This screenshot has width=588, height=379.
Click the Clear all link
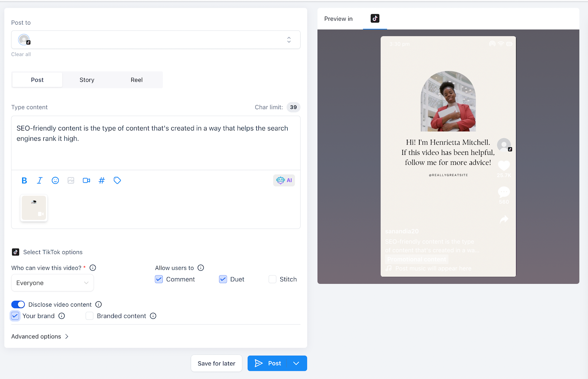pyautogui.click(x=21, y=54)
